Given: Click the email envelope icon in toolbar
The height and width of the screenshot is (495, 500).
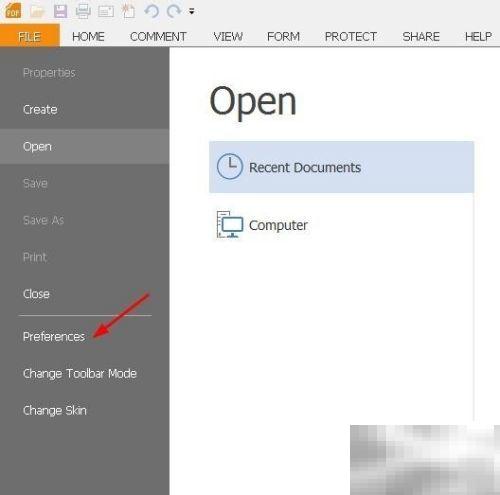Looking at the screenshot, I should pos(106,11).
